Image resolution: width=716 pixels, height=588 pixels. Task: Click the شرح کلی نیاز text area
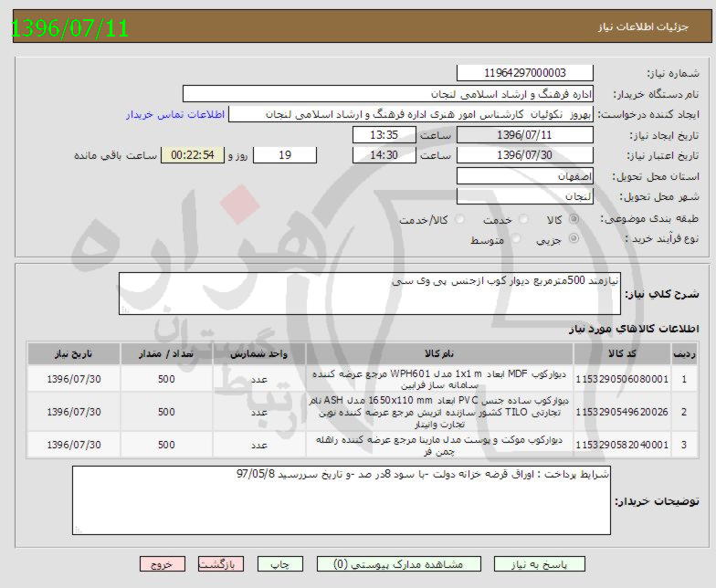click(370, 293)
